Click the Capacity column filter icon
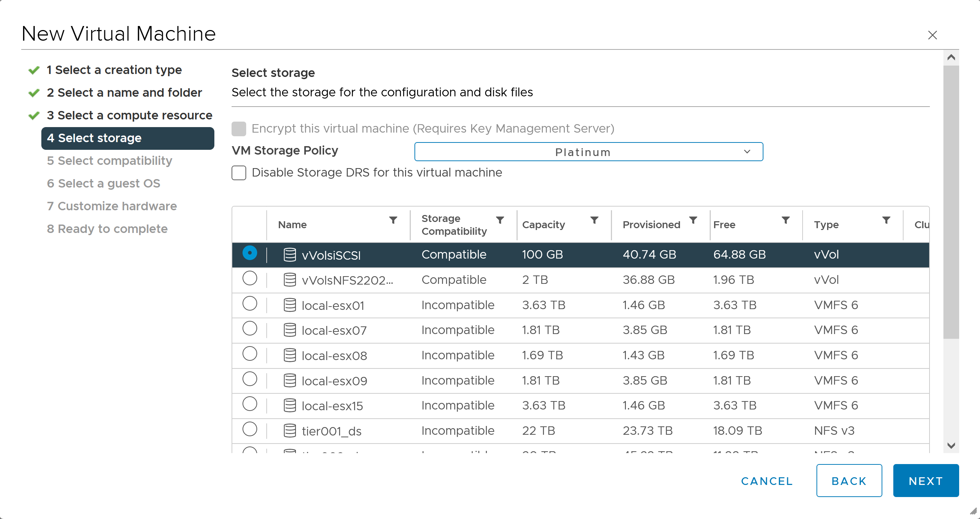980x519 pixels. (594, 220)
